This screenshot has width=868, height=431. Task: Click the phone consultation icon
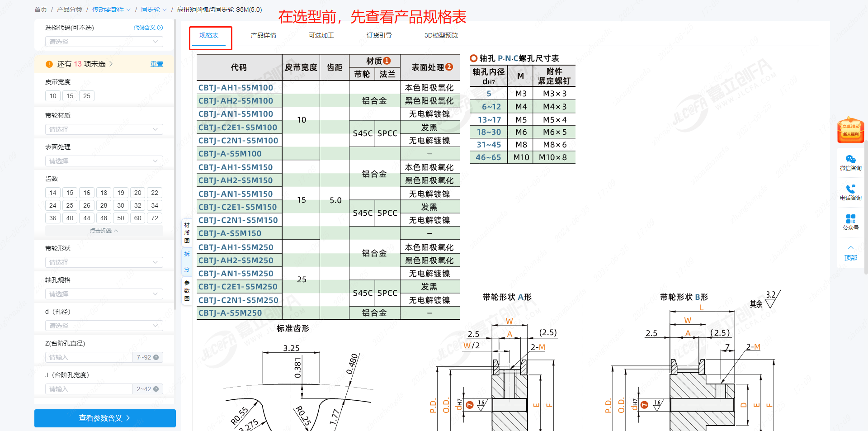(850, 189)
